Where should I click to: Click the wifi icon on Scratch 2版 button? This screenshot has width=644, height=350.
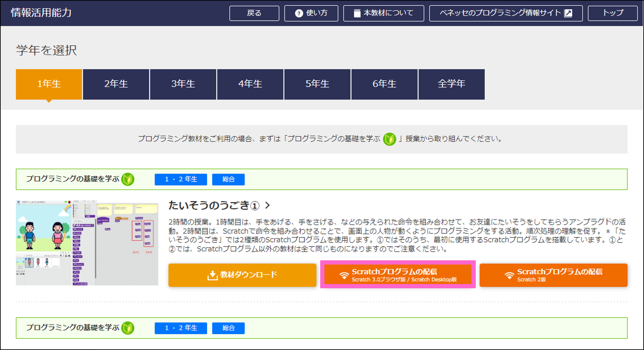(x=509, y=275)
